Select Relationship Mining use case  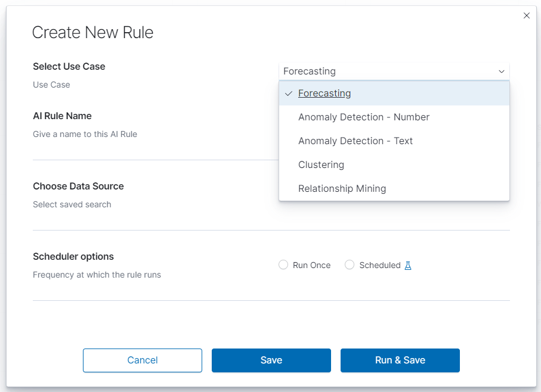394,188
